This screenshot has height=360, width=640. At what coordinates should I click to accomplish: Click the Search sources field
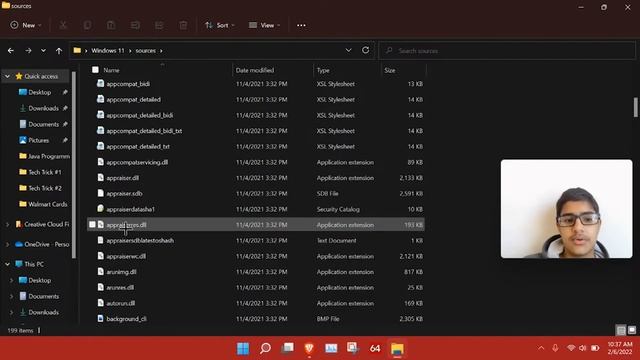pyautogui.click(x=507, y=51)
